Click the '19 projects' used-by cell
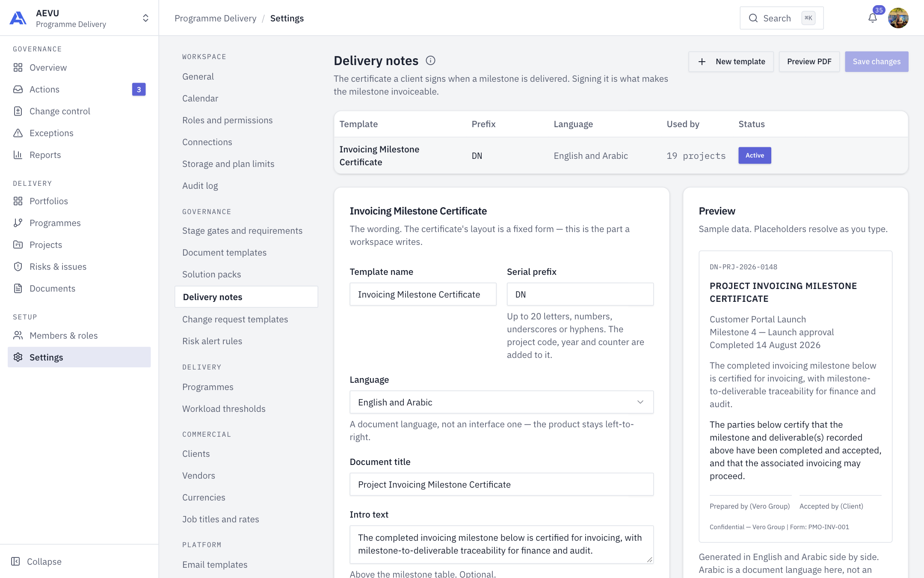The image size is (924, 578). tap(696, 156)
